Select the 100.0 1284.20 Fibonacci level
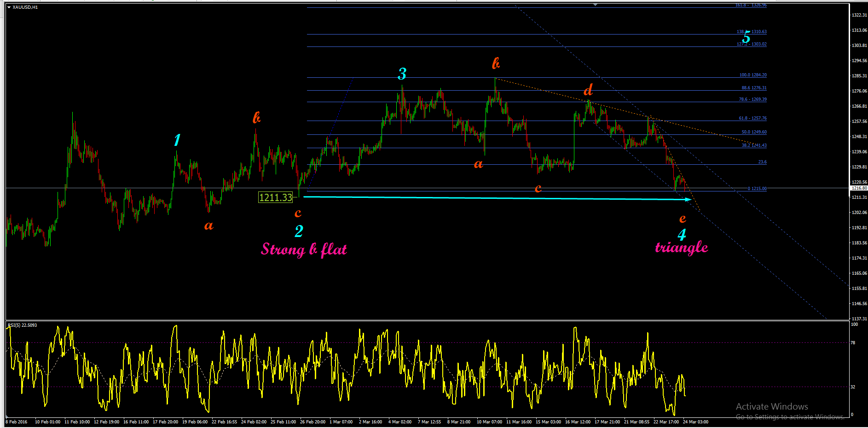 pyautogui.click(x=753, y=75)
